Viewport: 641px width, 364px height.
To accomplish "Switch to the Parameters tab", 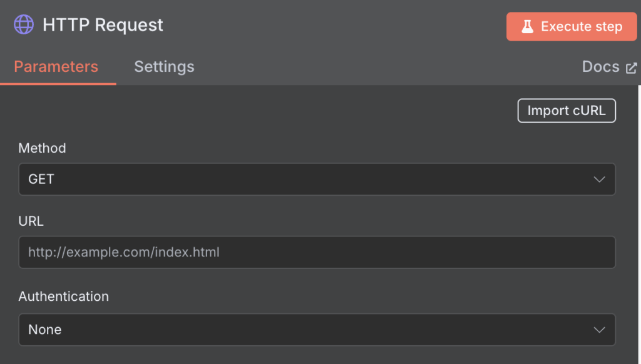I will [x=56, y=66].
